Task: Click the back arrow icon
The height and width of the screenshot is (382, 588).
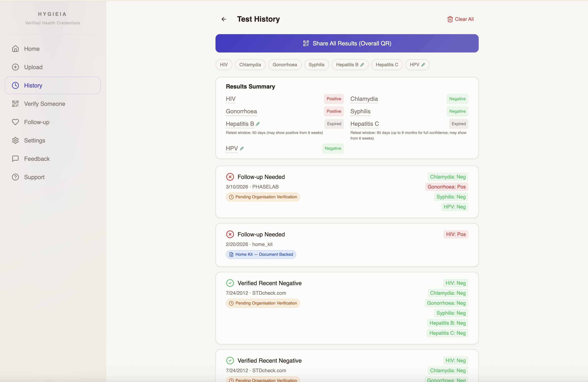Action: pos(224,19)
